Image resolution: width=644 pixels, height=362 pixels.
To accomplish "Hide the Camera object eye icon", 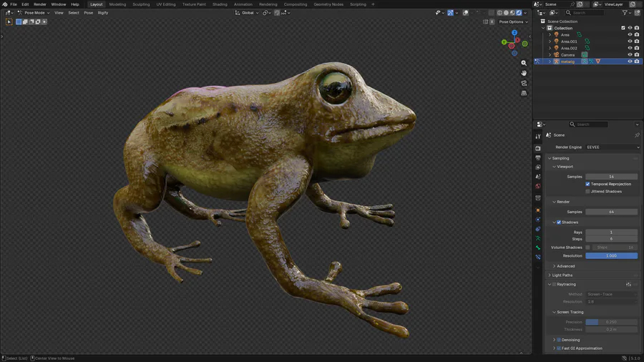I will [630, 54].
